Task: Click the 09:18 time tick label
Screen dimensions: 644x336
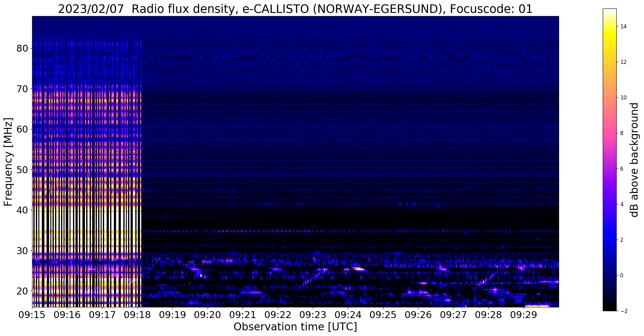Action: pyautogui.click(x=137, y=315)
